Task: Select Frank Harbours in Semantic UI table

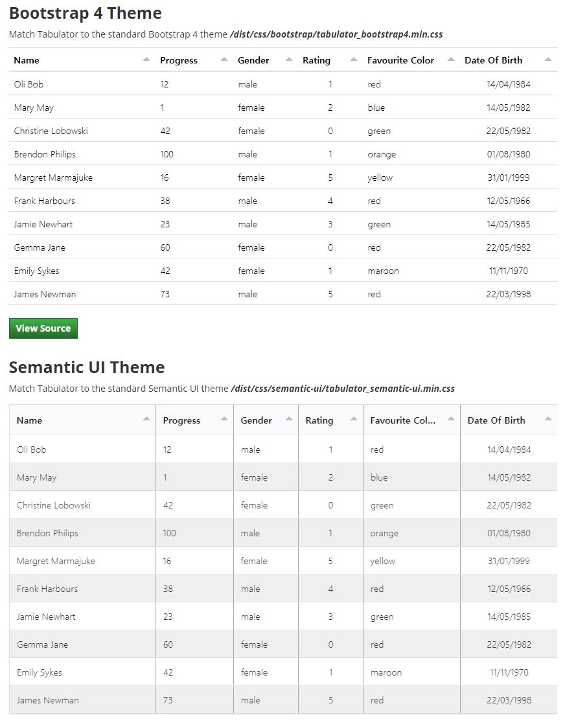Action: (47, 589)
